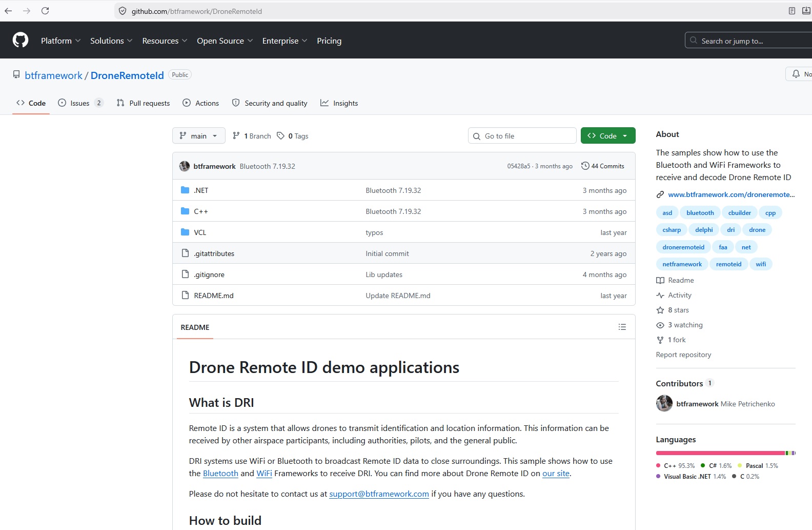Click the droneremoteid topic tag
The width and height of the screenshot is (812, 530).
pos(683,247)
